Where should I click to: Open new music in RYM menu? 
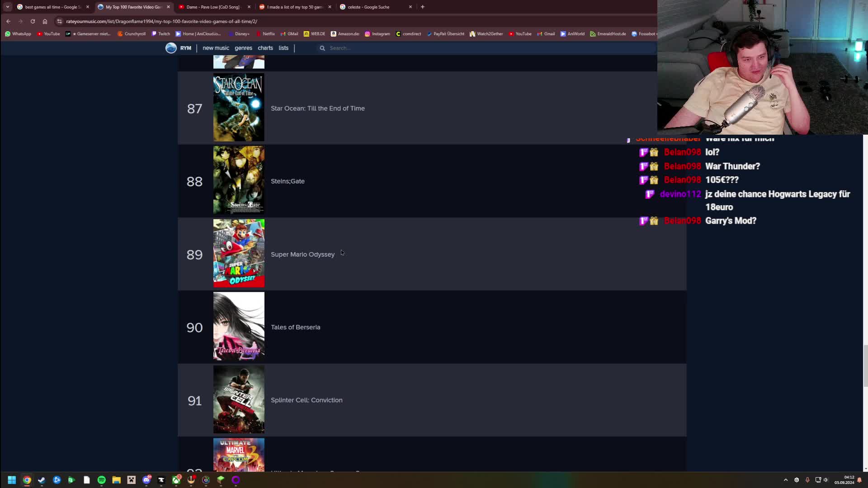216,48
